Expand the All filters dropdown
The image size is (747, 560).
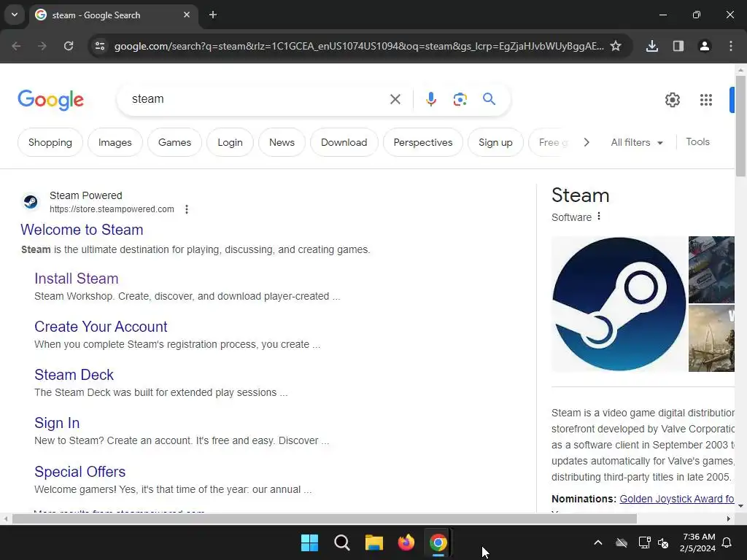point(636,142)
